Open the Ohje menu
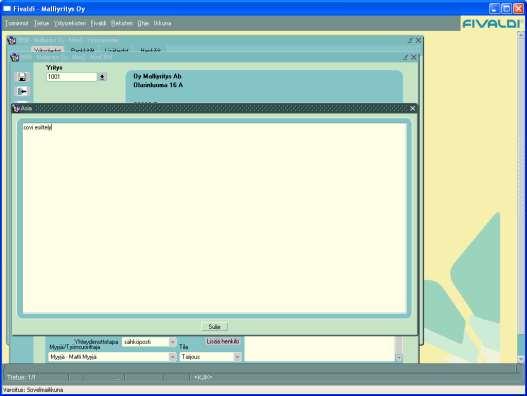 (143, 23)
